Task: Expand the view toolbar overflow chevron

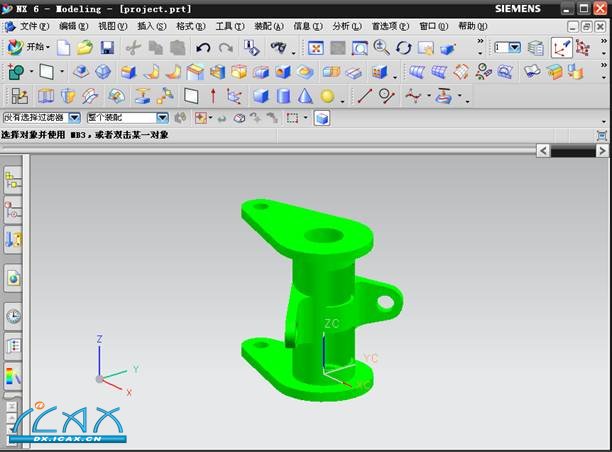Action: tap(480, 41)
